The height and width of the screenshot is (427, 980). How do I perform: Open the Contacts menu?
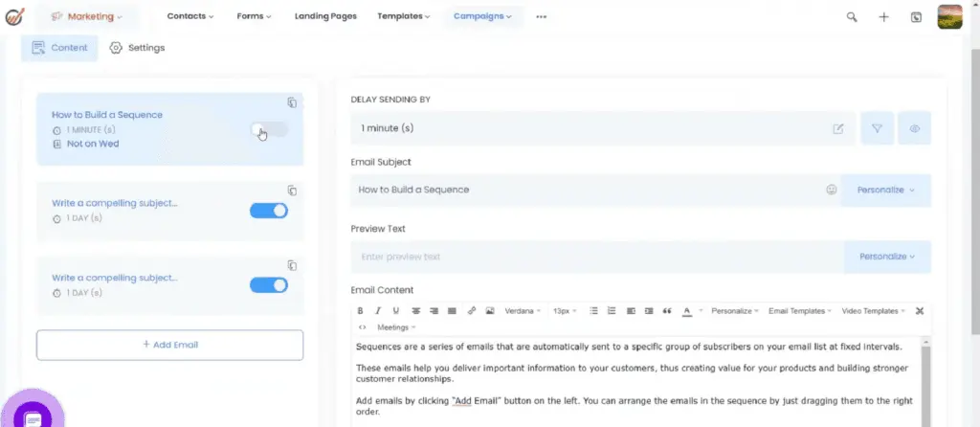pyautogui.click(x=190, y=16)
